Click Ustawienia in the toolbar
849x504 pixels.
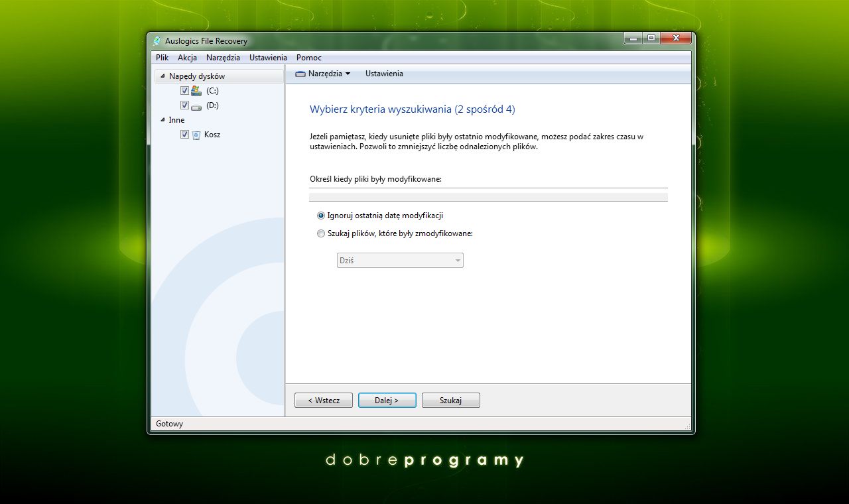[x=384, y=74]
